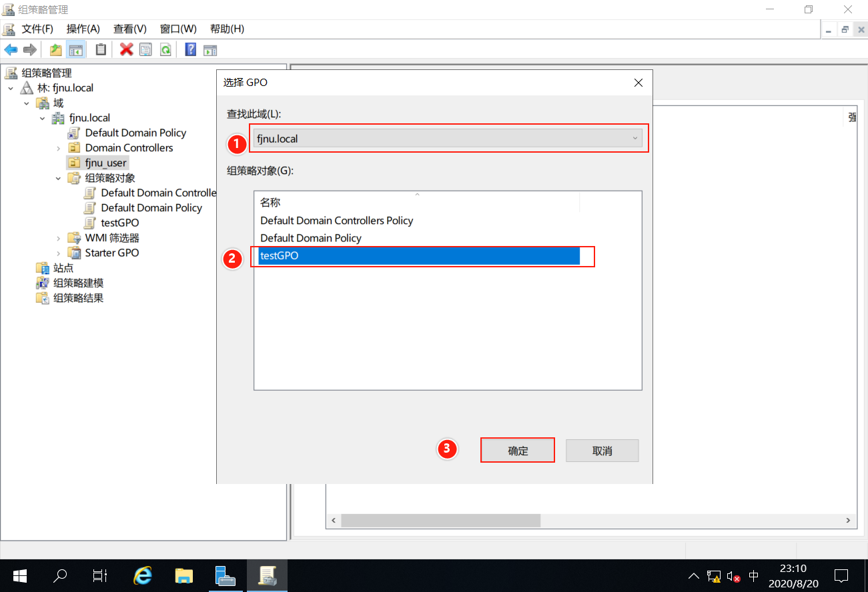Click right arrow of background horizontal scrollbar
The height and width of the screenshot is (592, 868).
(x=849, y=521)
